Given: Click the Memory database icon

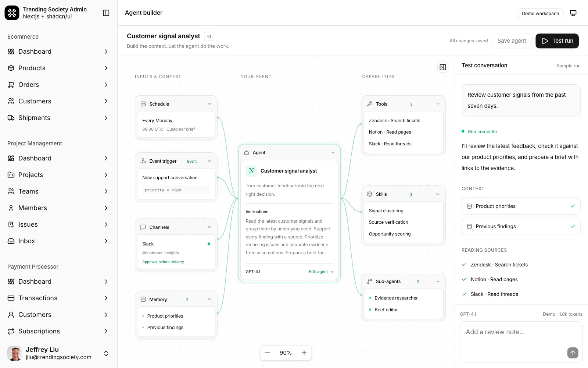Looking at the screenshot, I should click(x=143, y=300).
